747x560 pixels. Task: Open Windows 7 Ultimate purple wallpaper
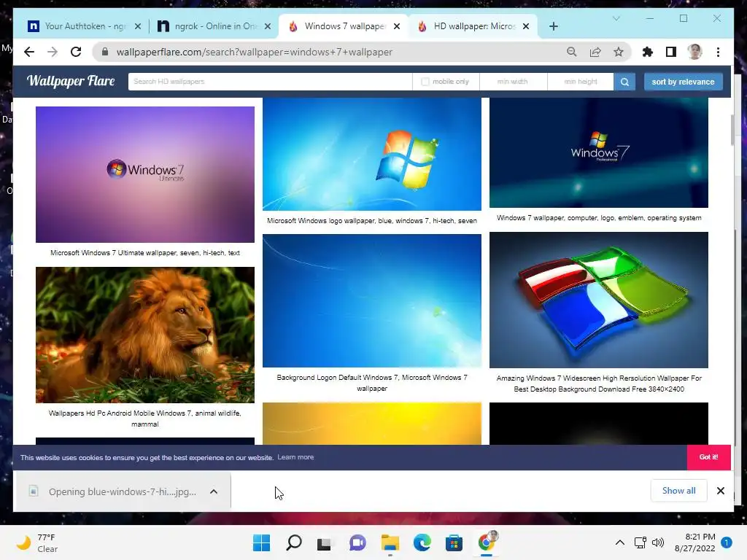click(145, 174)
